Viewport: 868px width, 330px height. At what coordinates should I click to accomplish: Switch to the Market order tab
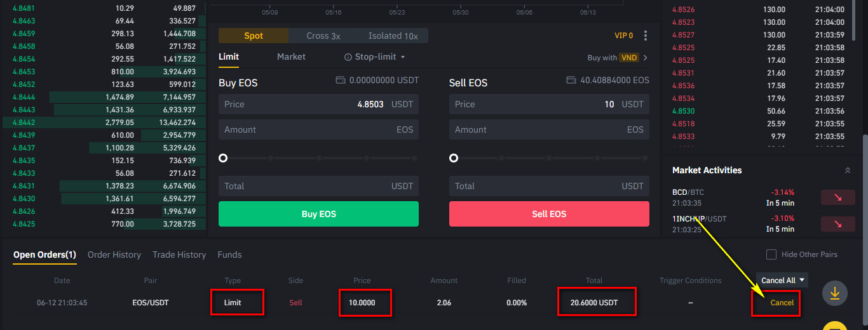click(291, 57)
